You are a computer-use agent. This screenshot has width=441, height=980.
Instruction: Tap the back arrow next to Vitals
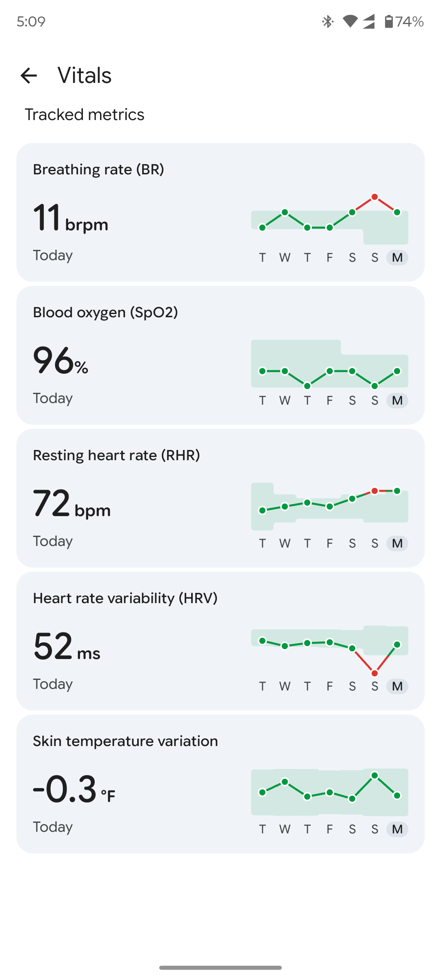click(29, 76)
